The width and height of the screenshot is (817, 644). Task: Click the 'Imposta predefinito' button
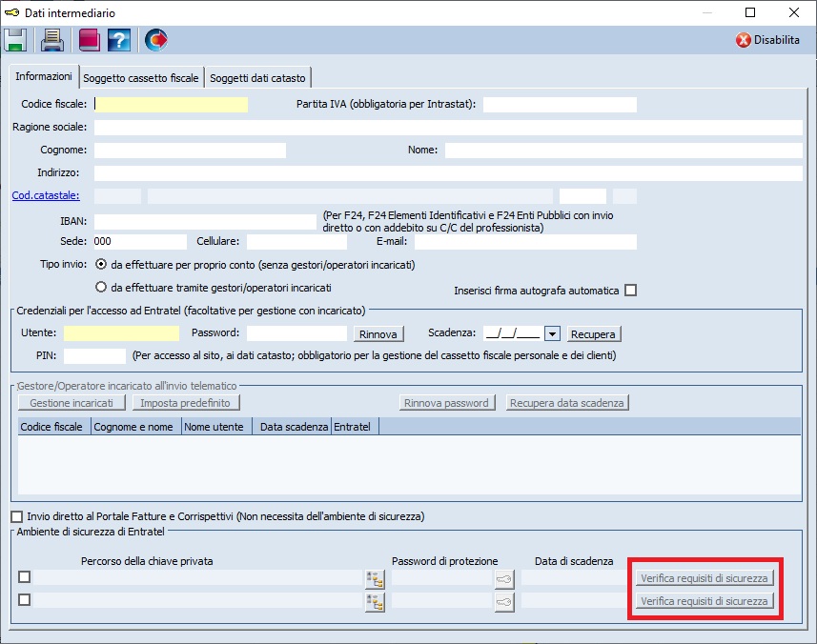185,403
